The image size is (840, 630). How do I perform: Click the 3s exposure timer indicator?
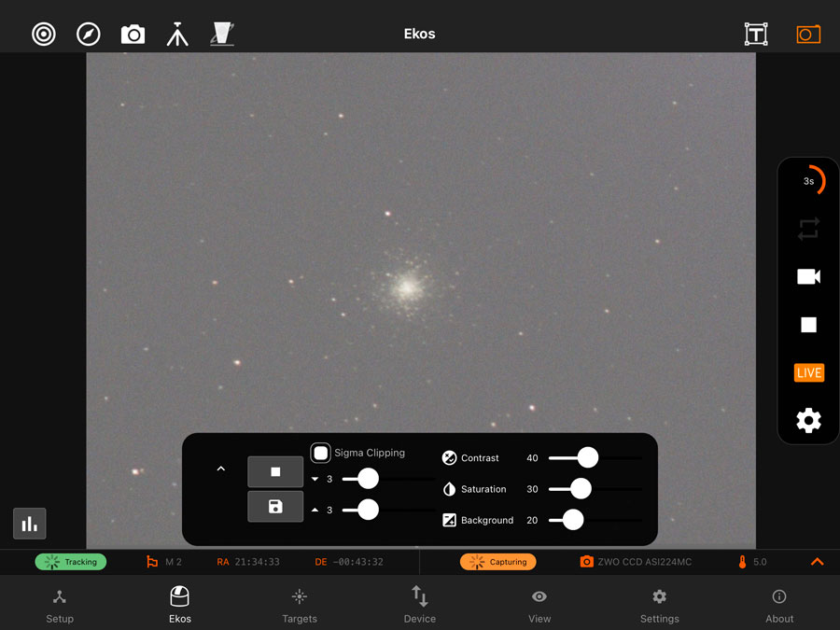pyautogui.click(x=809, y=181)
